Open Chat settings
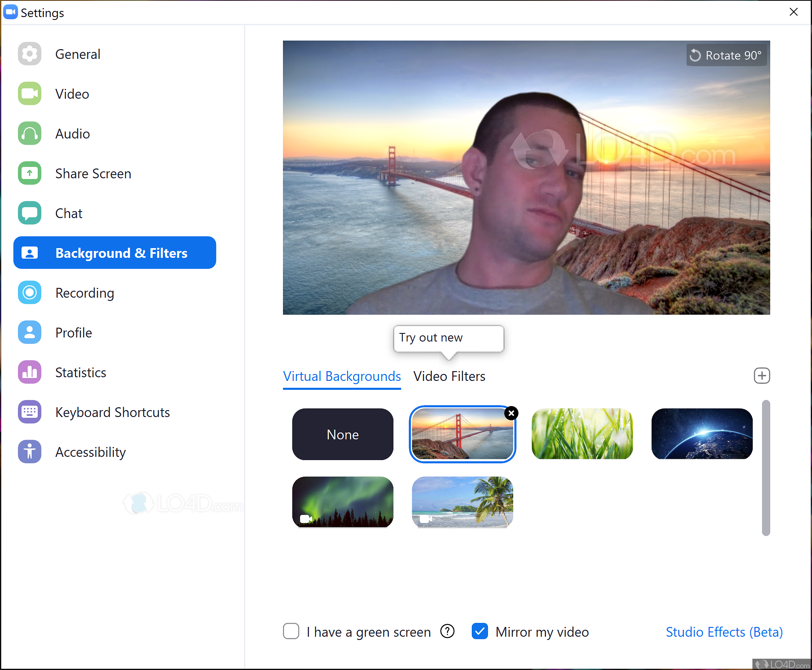Screen dimensions: 812x670 [69, 213]
